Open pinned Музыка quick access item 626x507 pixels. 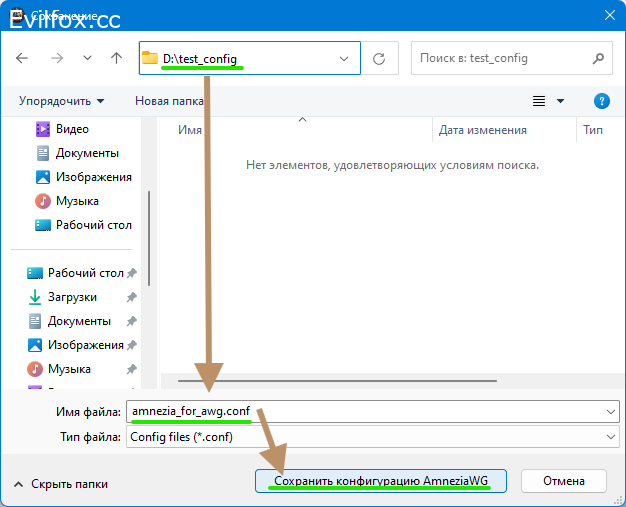(x=59, y=369)
